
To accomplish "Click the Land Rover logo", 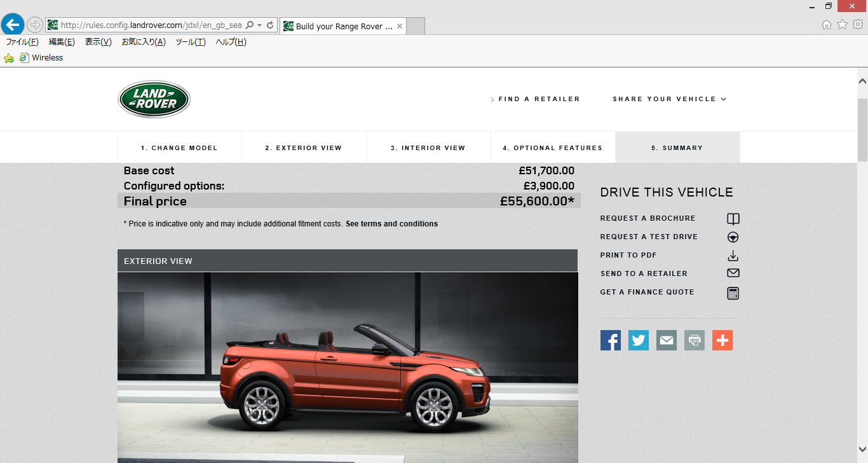I will [x=154, y=99].
